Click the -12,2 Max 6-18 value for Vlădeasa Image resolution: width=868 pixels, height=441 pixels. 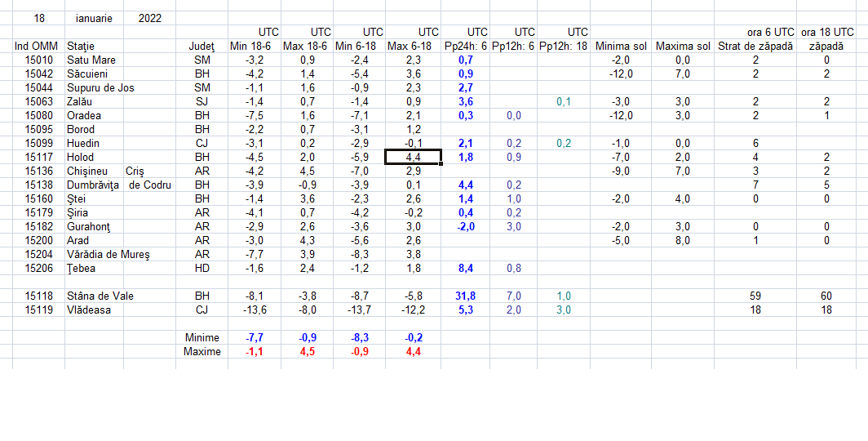(413, 310)
